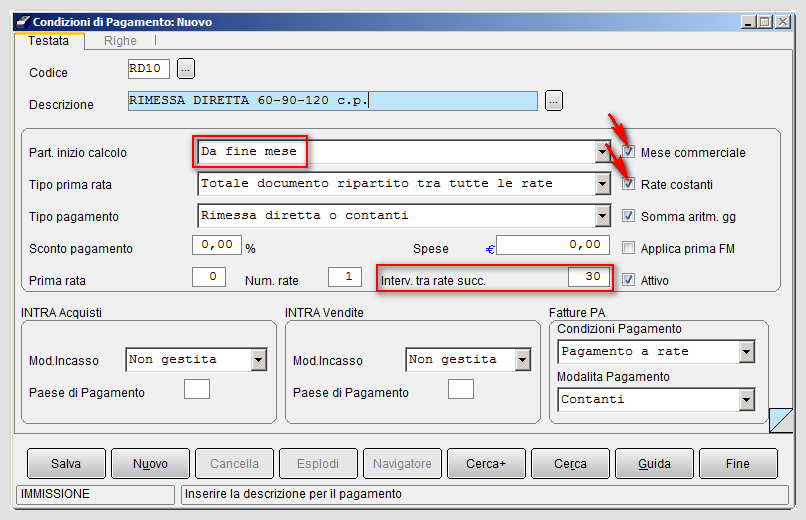The width and height of the screenshot is (806, 520).
Task: Click the IMMISSIONE status bar text
Action: (x=55, y=494)
